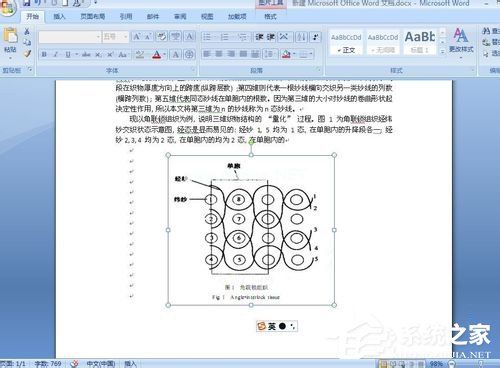The width and height of the screenshot is (500, 368).
Task: Open the Change Case Aa icon
Action: [122, 54]
